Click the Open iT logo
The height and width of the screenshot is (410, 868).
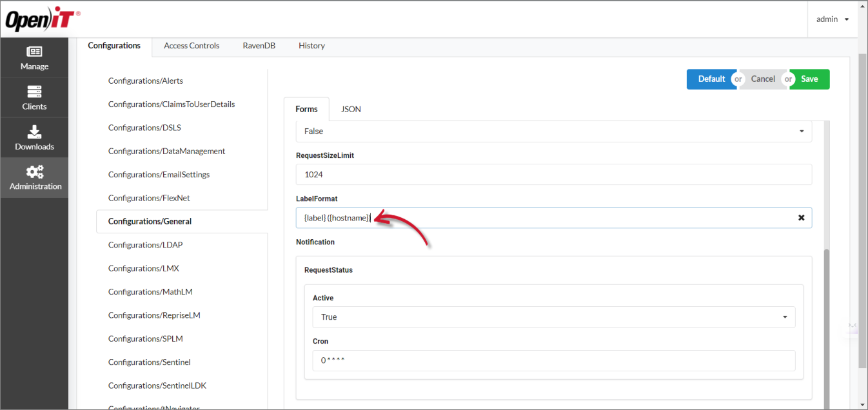point(40,19)
